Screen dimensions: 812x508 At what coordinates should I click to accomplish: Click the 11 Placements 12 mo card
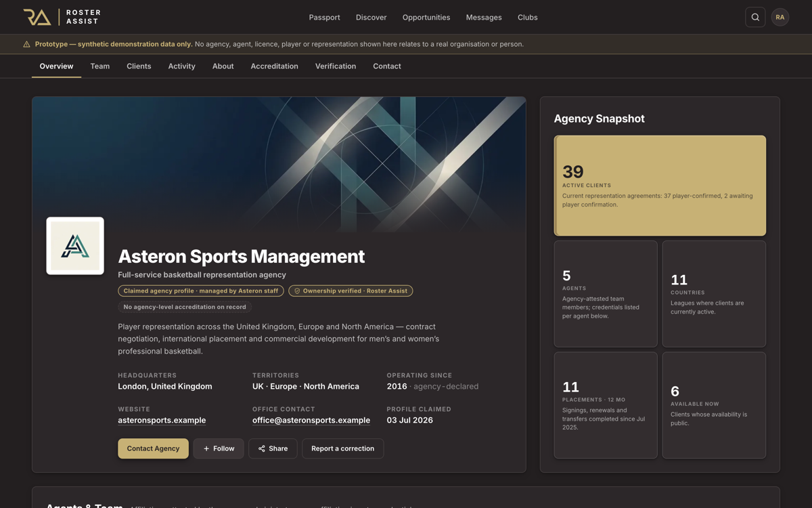tap(606, 405)
